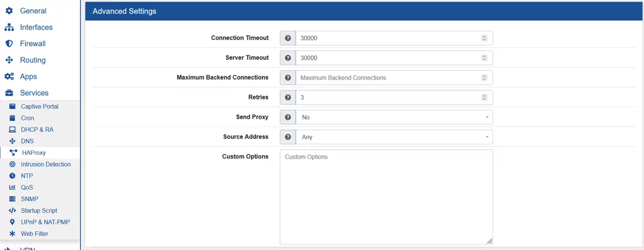Open the DHCP & RA page
The height and width of the screenshot is (250, 644).
(x=37, y=130)
